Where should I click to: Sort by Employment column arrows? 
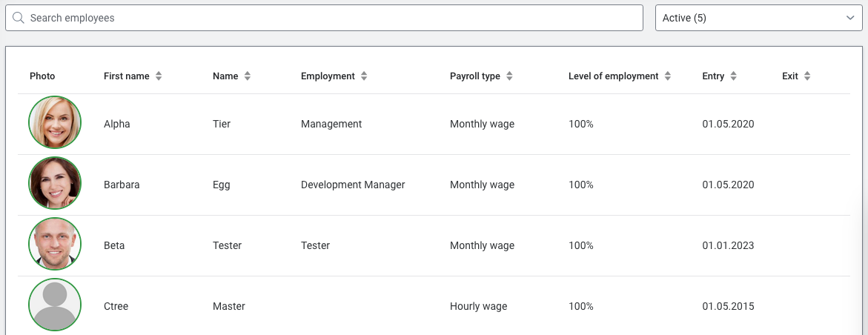coord(364,76)
